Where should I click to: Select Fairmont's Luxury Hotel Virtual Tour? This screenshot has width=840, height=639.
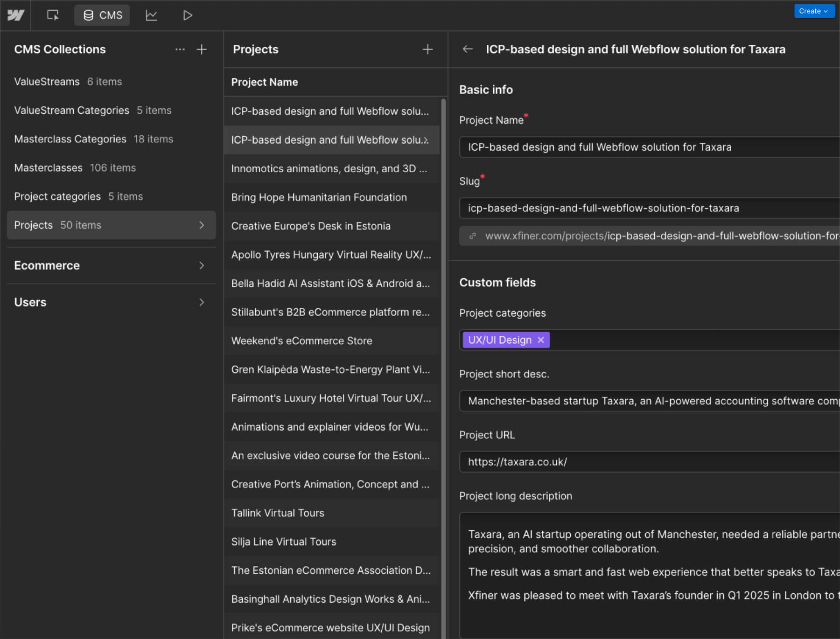(331, 398)
